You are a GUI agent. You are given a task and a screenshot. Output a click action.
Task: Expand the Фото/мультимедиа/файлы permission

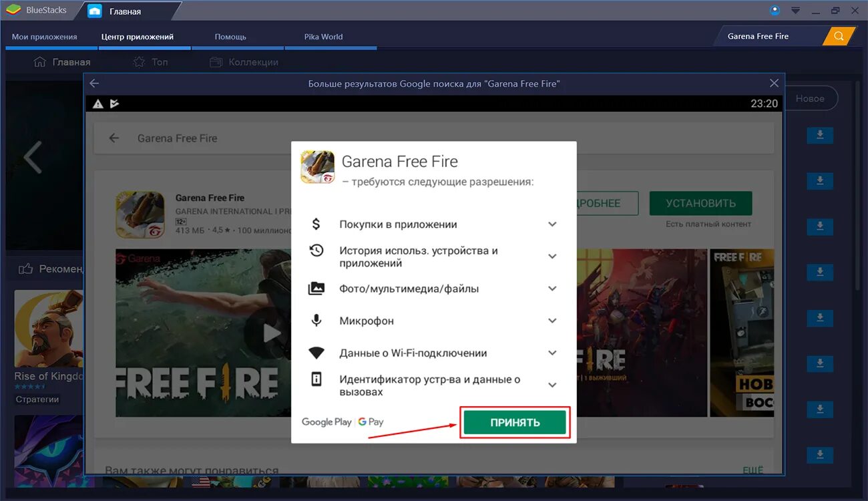(x=552, y=289)
